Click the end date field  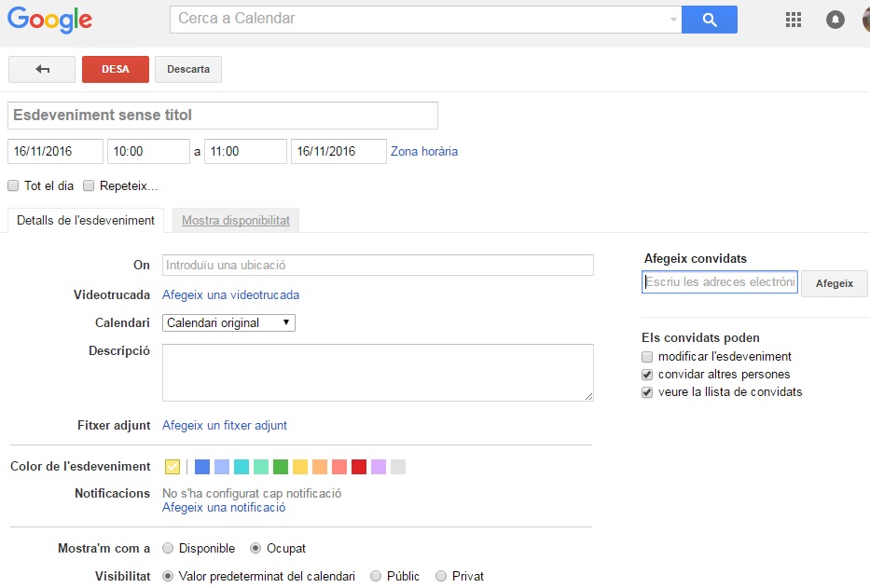tap(338, 152)
